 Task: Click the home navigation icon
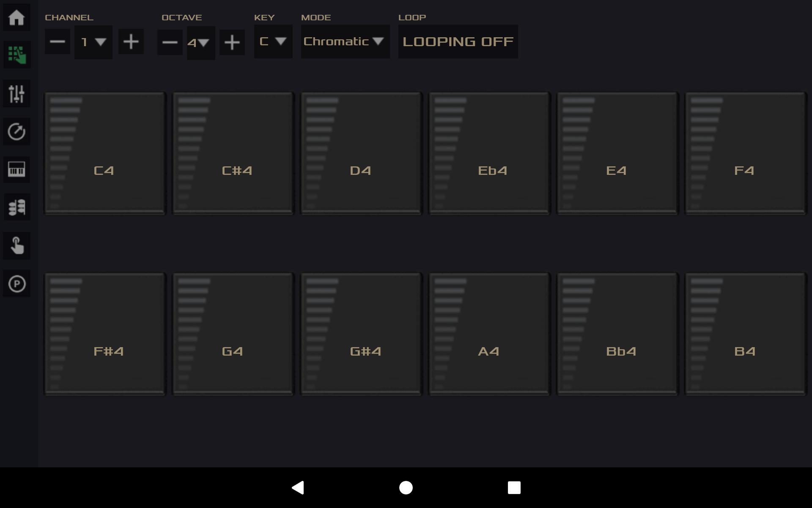click(x=17, y=17)
